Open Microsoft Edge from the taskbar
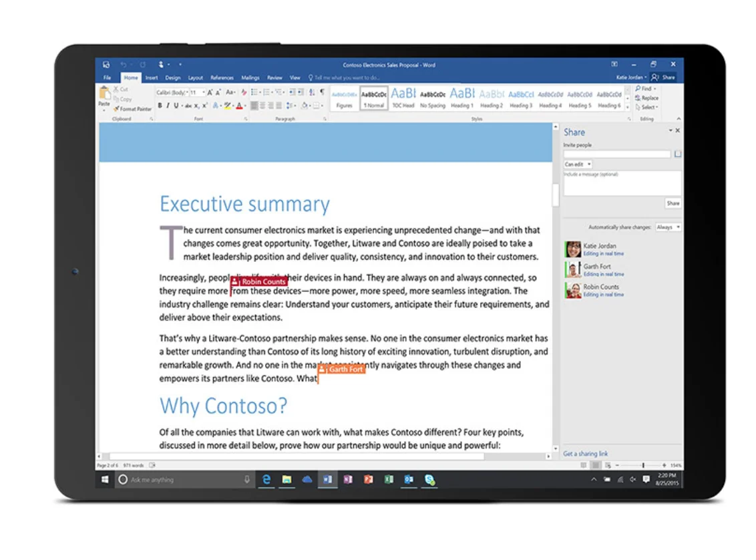756x560 pixels. [266, 479]
